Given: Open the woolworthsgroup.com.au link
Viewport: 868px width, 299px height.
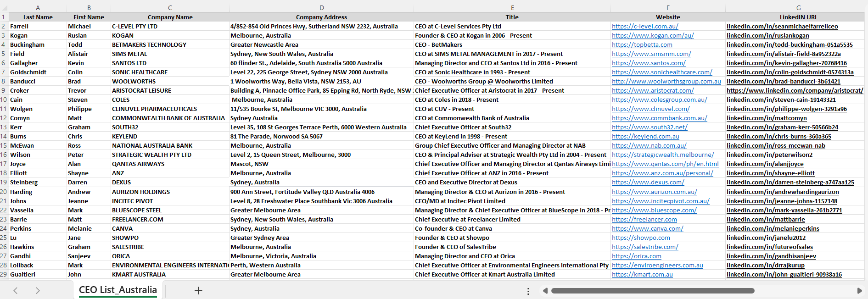Looking at the screenshot, I should point(666,81).
